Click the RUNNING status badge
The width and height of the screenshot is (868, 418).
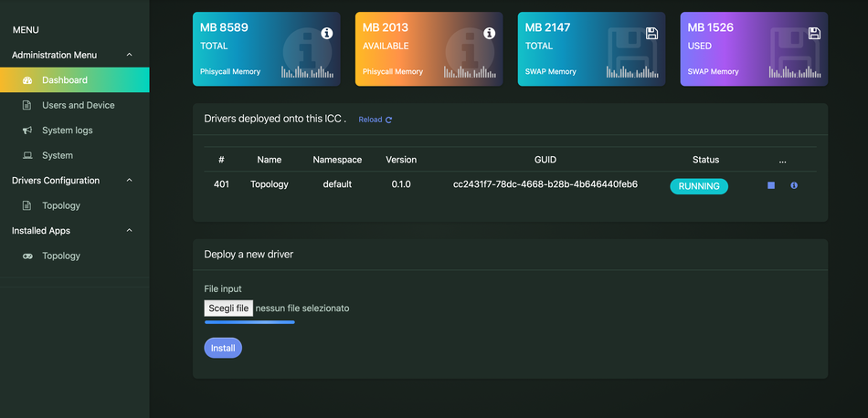click(x=699, y=186)
